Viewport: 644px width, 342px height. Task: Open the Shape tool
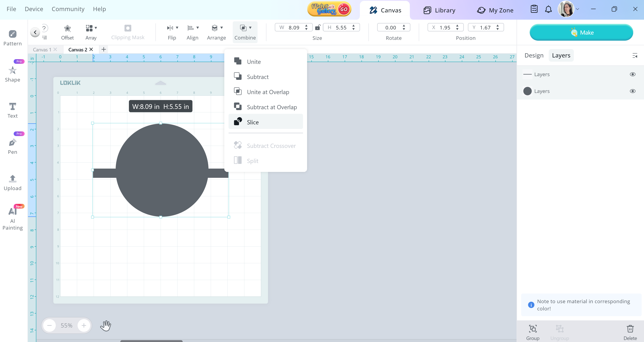(x=12, y=71)
